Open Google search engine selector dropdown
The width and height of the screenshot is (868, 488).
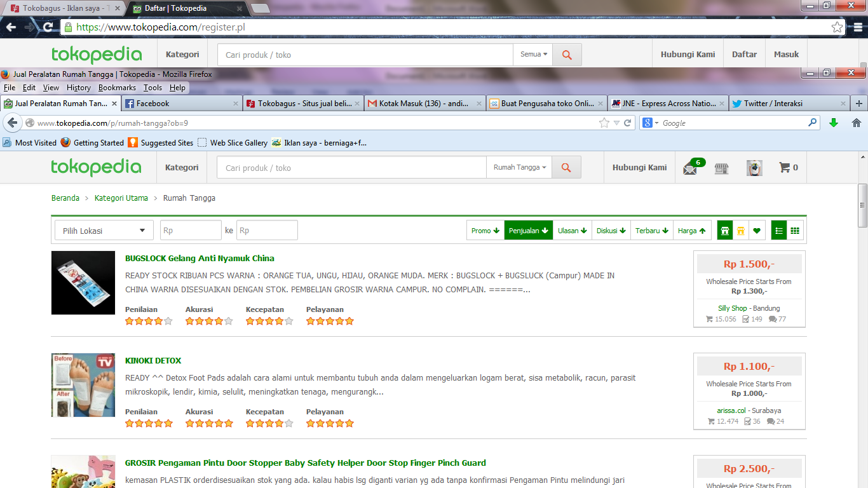(x=651, y=123)
